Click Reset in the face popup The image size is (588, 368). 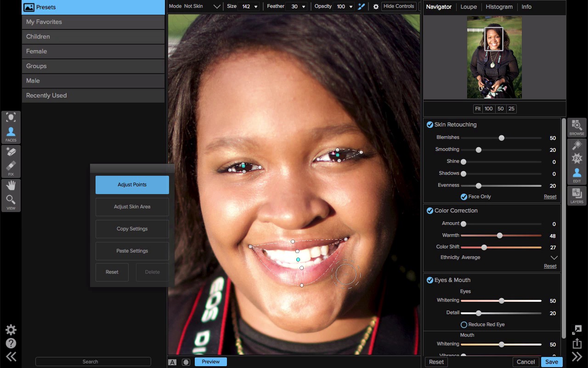coord(112,272)
